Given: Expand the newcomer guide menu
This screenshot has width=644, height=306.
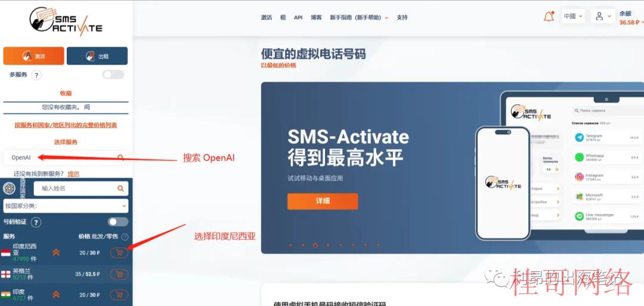Looking at the screenshot, I should [x=359, y=18].
